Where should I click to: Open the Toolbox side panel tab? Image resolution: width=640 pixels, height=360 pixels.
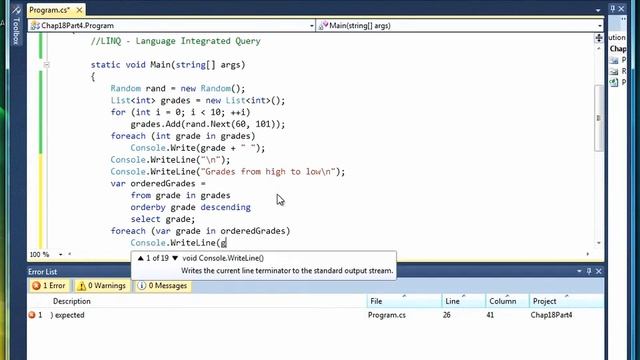coord(16,25)
